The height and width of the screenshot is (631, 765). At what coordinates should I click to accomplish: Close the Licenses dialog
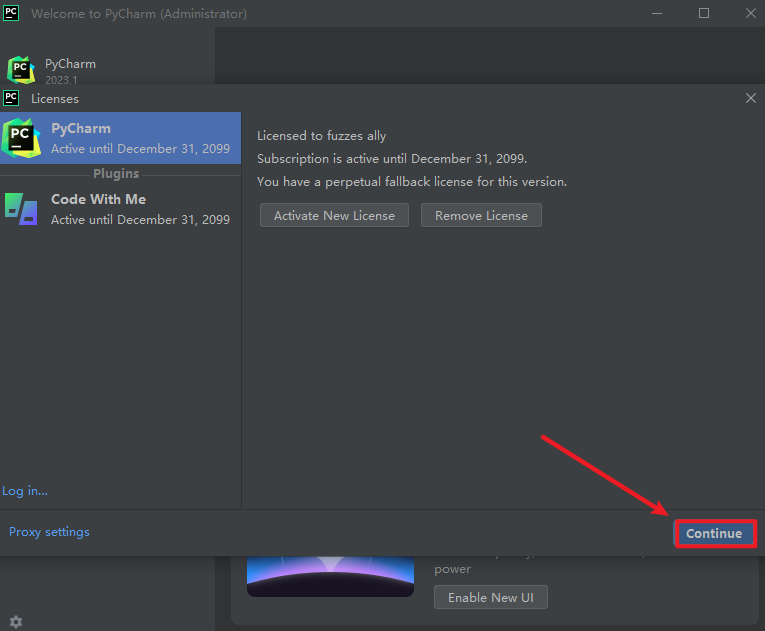pos(751,98)
